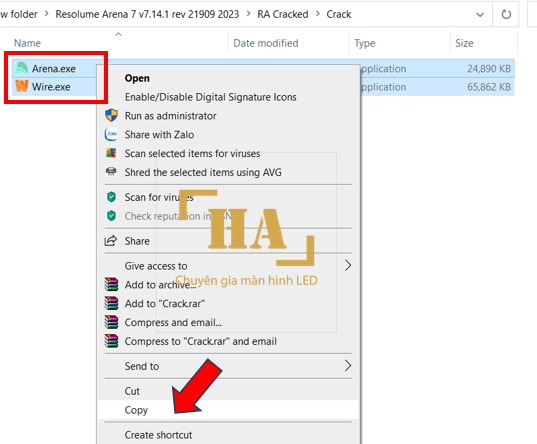
Task: Select Create shortcut entry
Action: pos(158,435)
